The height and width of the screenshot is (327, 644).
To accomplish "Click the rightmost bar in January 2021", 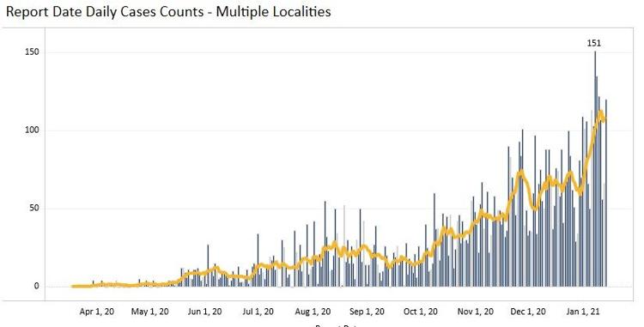I will [x=606, y=193].
